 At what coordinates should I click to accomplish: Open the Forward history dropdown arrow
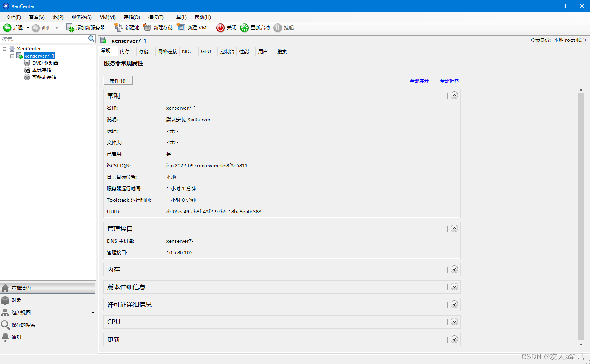point(56,28)
